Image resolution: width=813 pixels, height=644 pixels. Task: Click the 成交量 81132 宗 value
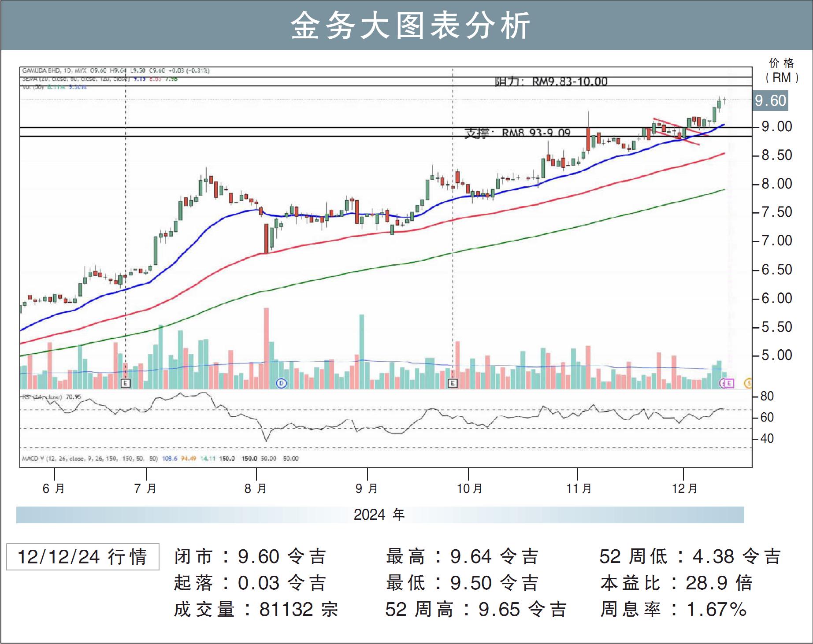pyautogui.click(x=256, y=609)
